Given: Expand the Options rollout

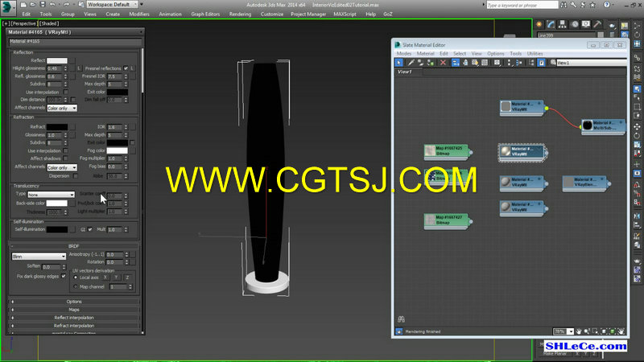Looking at the screenshot, I should [74, 302].
